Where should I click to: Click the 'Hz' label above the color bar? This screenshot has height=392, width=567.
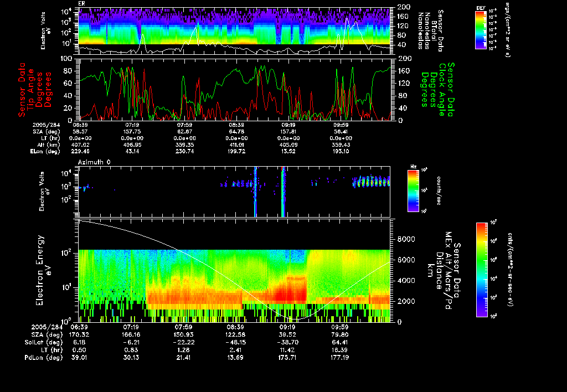pyautogui.click(x=413, y=167)
